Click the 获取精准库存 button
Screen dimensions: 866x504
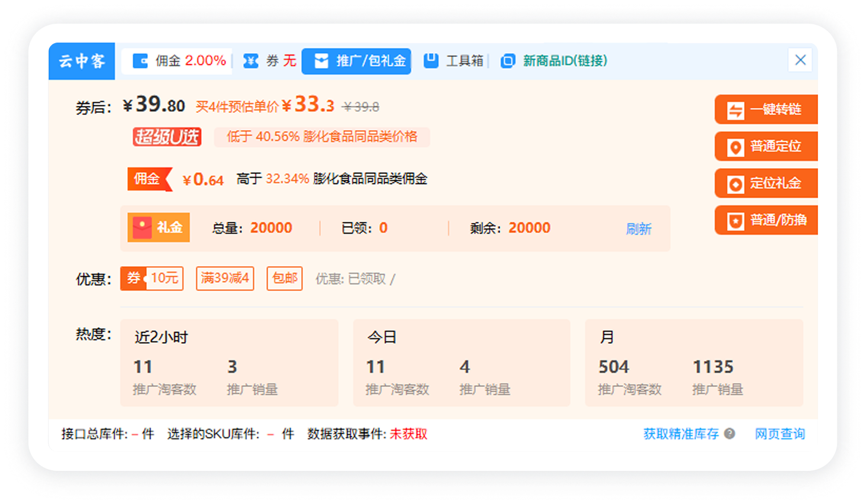(682, 434)
